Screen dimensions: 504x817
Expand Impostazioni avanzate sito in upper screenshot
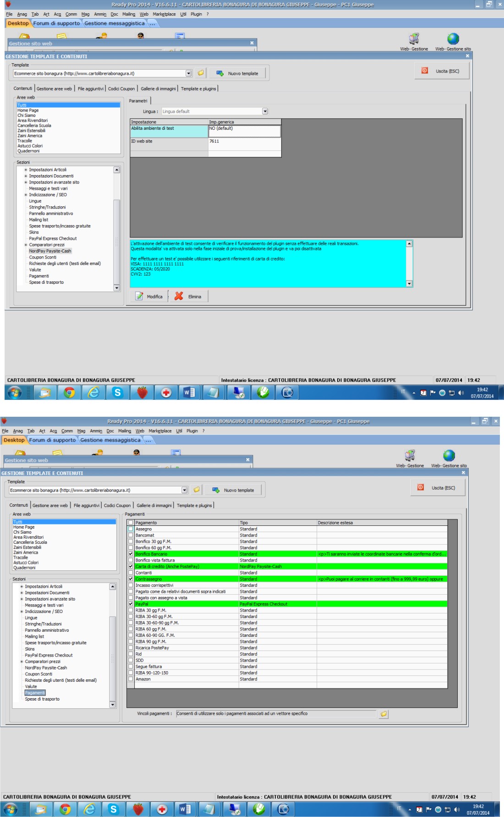pyautogui.click(x=26, y=182)
